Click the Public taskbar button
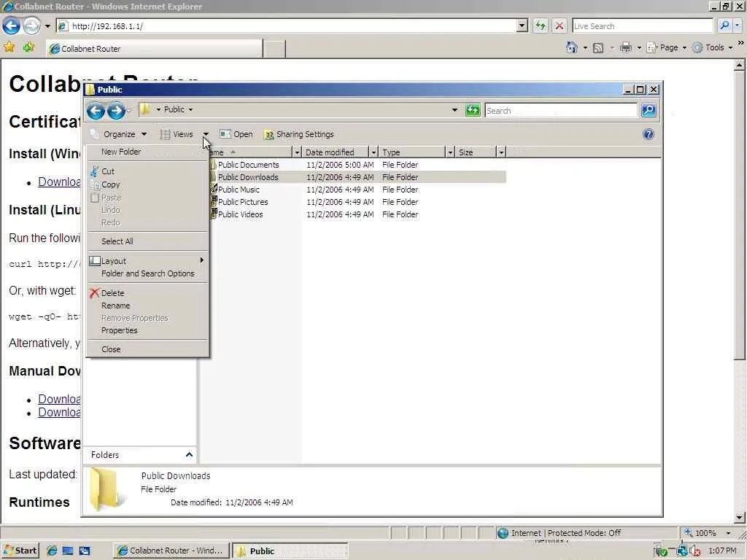Image resolution: width=747 pixels, height=560 pixels. coord(290,551)
